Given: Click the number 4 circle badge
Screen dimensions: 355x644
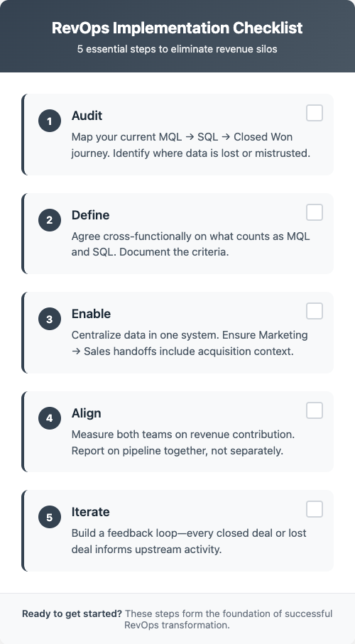Looking at the screenshot, I should coord(50,418).
